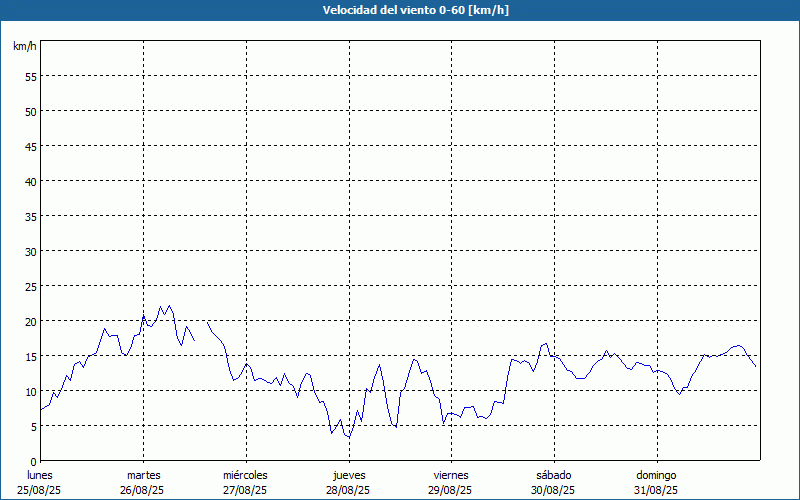Click the 20 y-axis tick label

[30, 321]
